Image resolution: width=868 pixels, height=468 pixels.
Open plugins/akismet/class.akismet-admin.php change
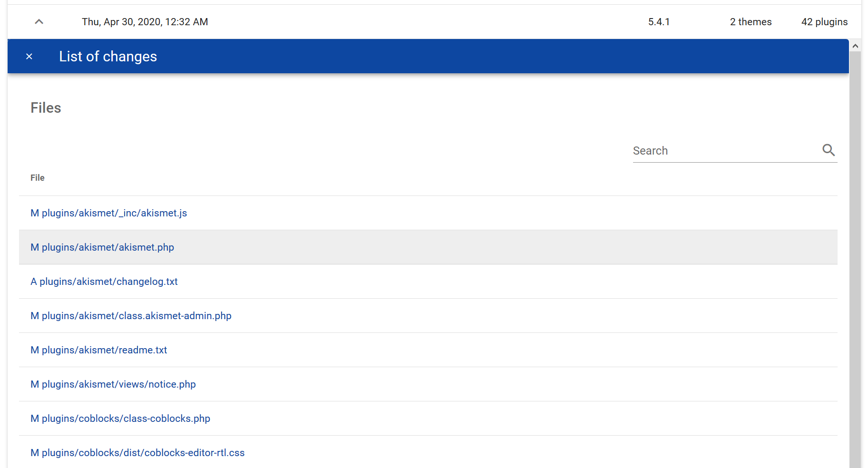(131, 316)
